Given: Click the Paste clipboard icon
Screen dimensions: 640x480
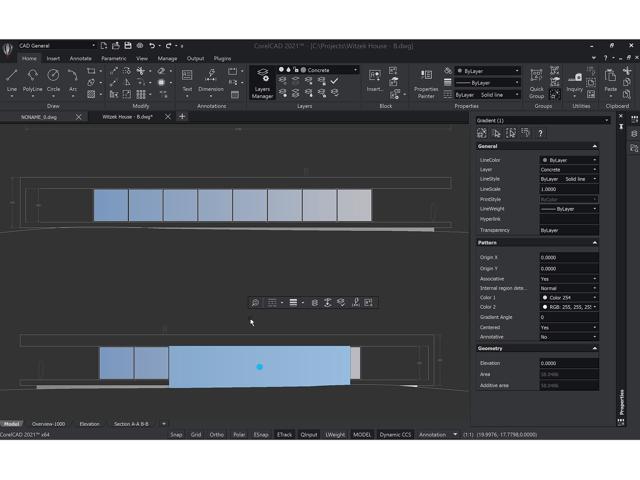Looking at the screenshot, I should pos(610,79).
